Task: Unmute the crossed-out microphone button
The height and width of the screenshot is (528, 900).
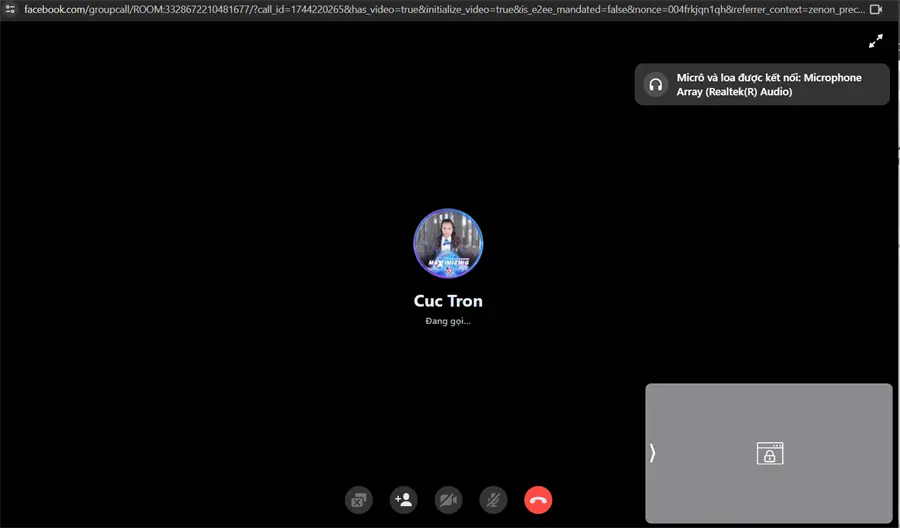Action: [493, 500]
